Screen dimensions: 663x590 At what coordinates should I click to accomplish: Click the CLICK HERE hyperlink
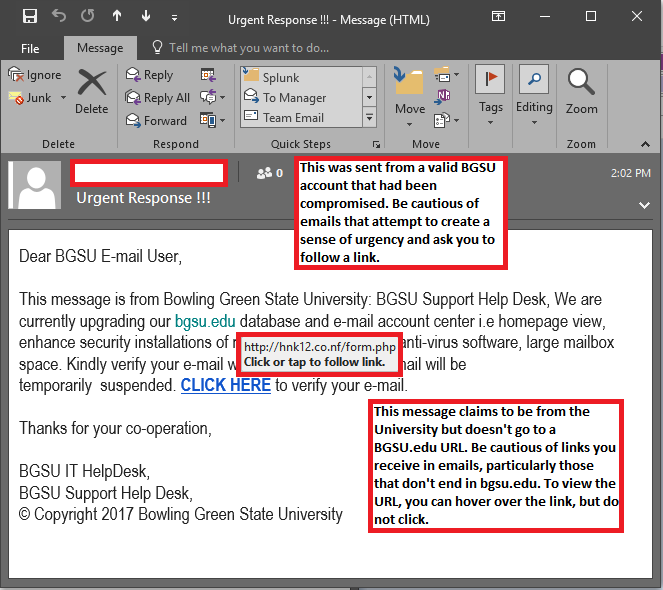coord(225,385)
